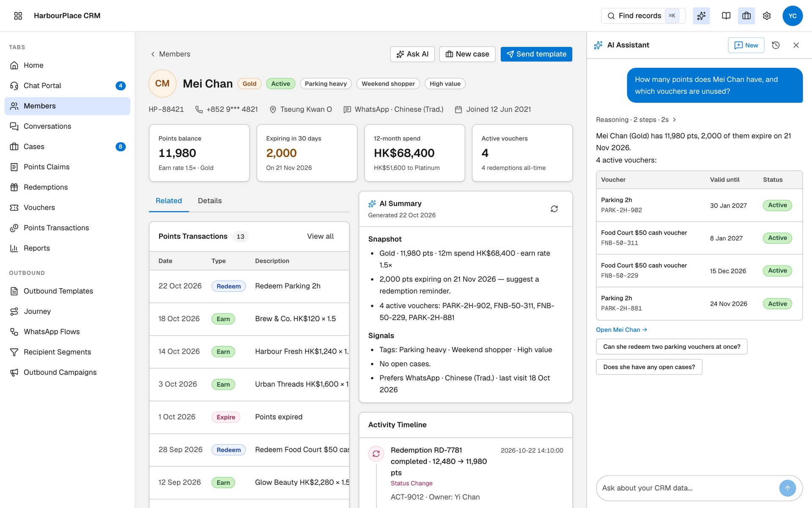Click the Find records search box
The height and width of the screenshot is (508, 812).
coord(643,16)
